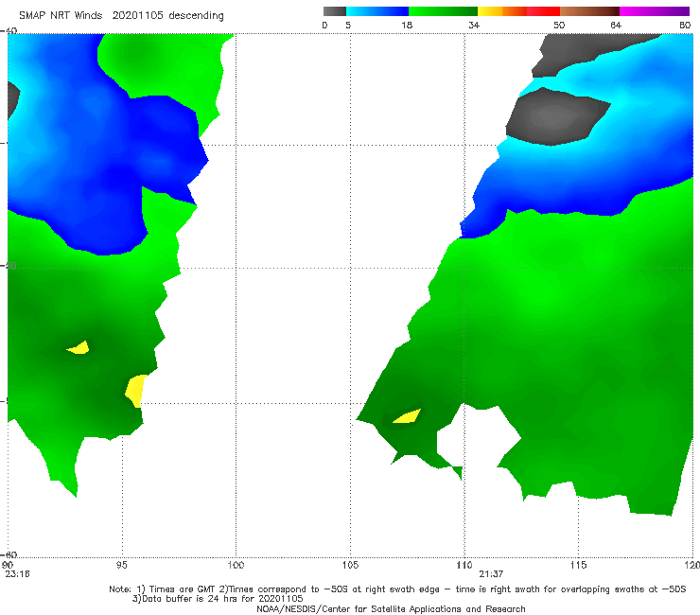The image size is (700, 615).
Task: Click the yellow-red 34-50 segment of color bar
Action: [518, 11]
